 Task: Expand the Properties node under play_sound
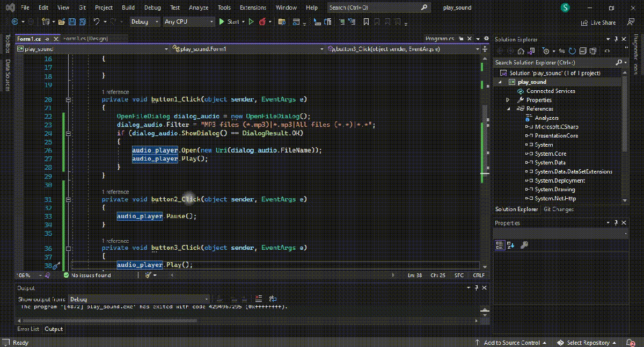pyautogui.click(x=507, y=99)
